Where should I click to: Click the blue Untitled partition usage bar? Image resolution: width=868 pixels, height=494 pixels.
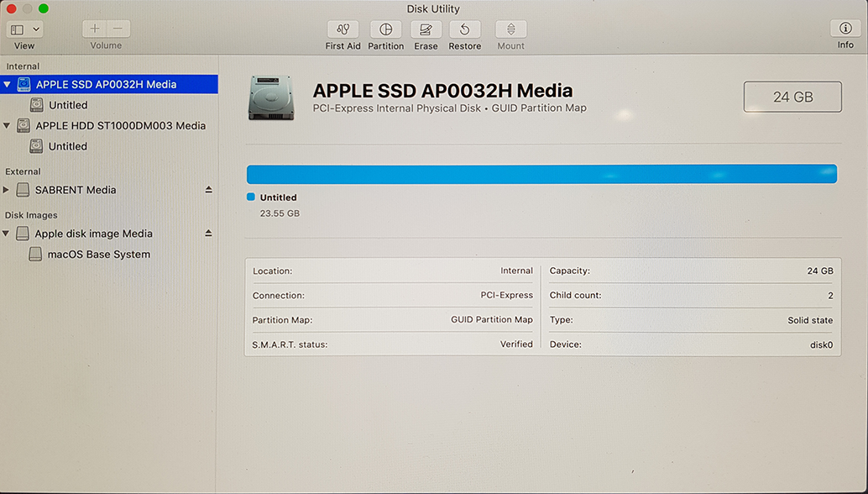542,174
